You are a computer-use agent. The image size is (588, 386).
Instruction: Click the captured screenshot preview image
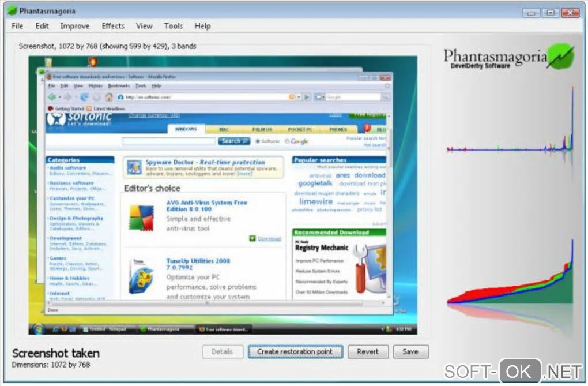pos(223,195)
